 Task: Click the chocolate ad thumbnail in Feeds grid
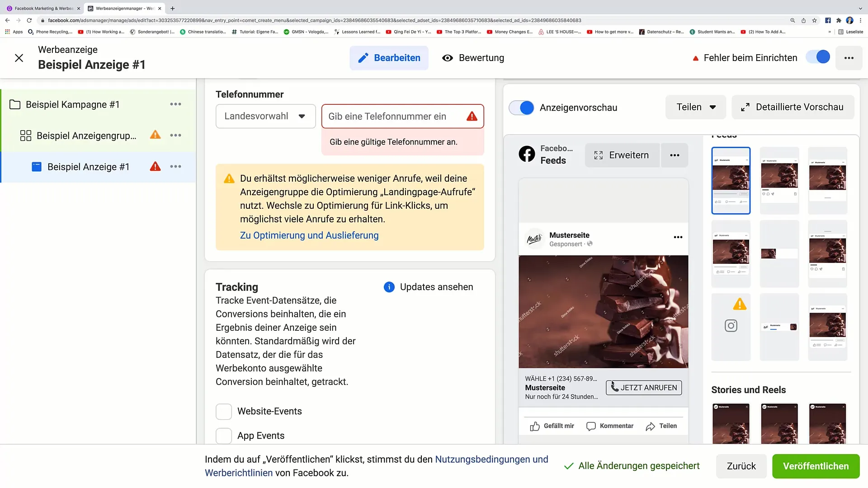pos(730,179)
